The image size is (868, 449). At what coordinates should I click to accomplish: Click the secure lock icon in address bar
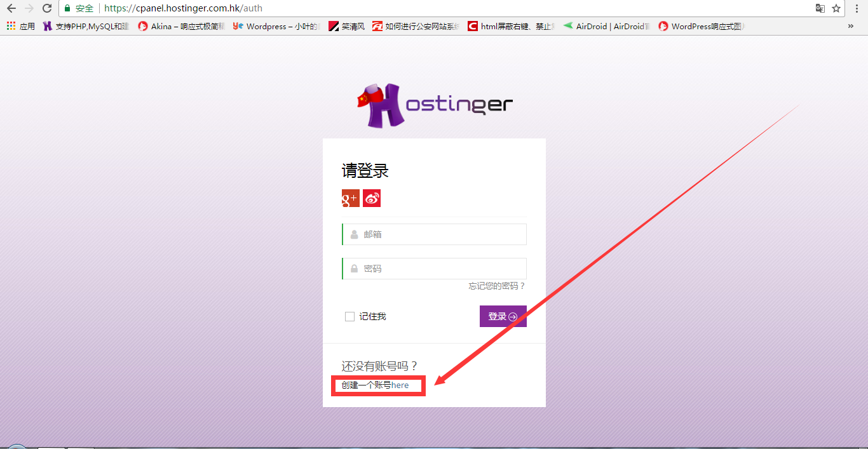coord(67,8)
